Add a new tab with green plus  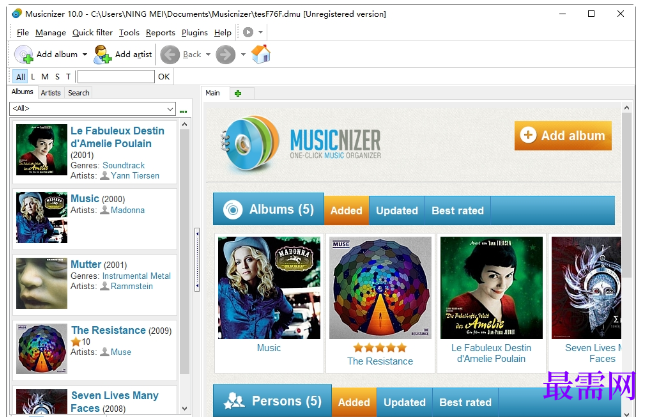238,94
